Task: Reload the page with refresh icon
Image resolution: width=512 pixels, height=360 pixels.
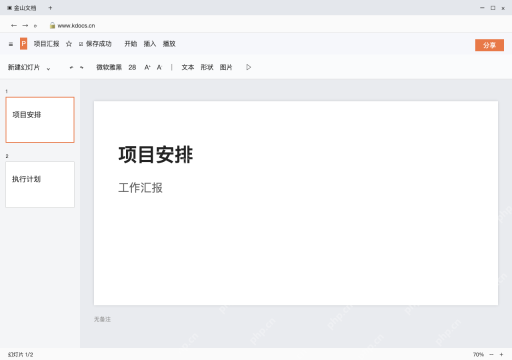Action: click(x=35, y=26)
